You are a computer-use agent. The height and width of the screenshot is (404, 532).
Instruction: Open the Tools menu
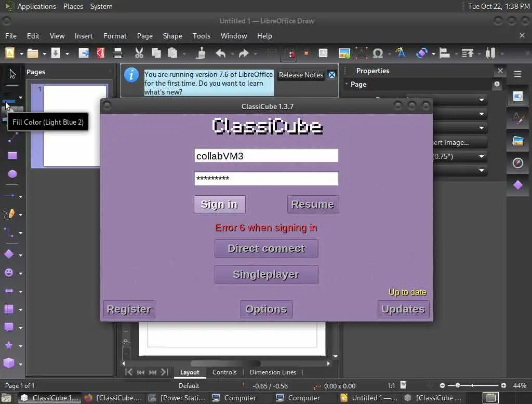(202, 36)
